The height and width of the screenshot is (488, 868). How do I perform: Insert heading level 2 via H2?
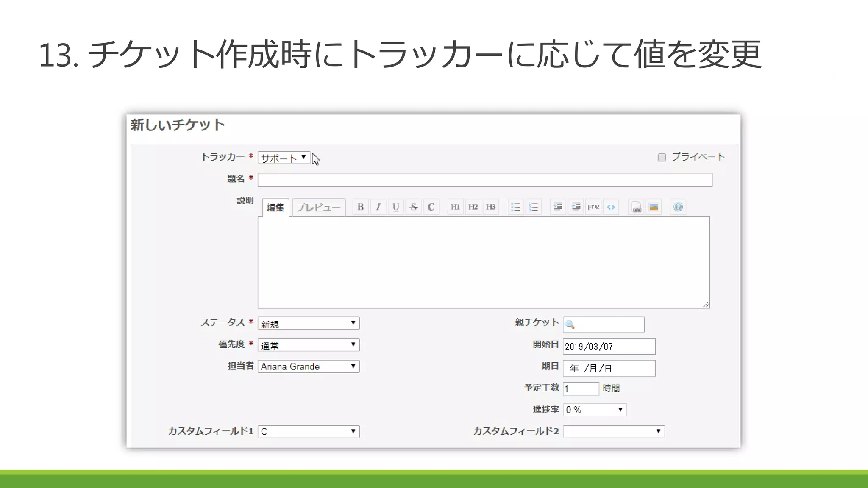click(x=473, y=207)
